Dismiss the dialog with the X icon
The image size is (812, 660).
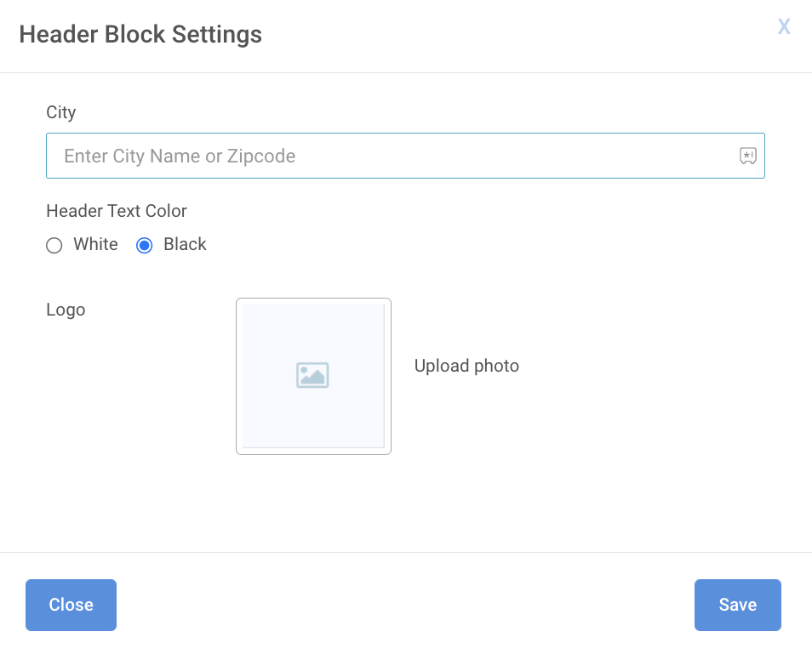[784, 26]
